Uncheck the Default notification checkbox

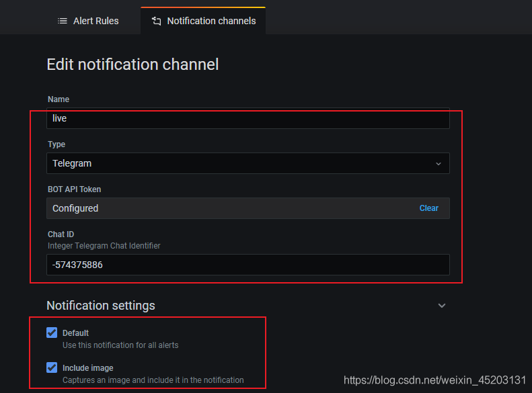point(52,333)
